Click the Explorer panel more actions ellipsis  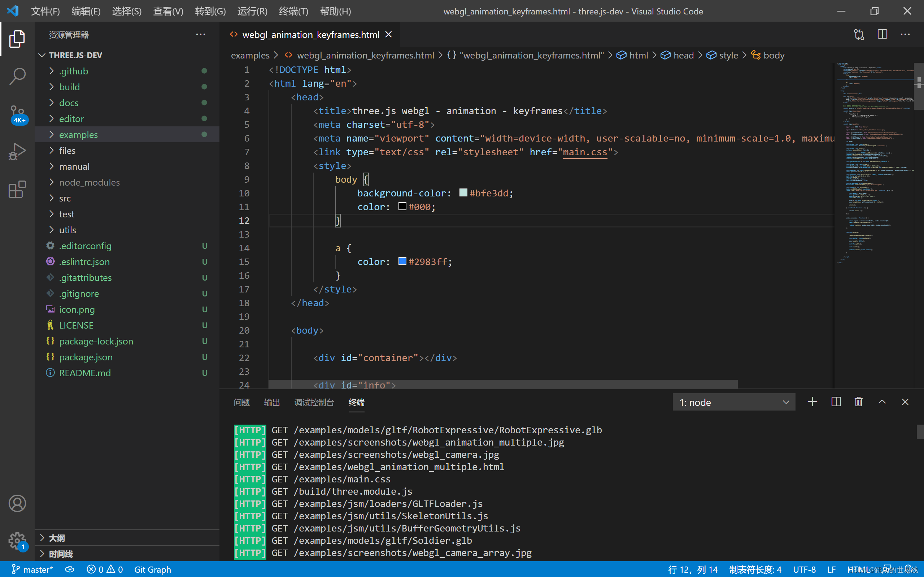[201, 35]
